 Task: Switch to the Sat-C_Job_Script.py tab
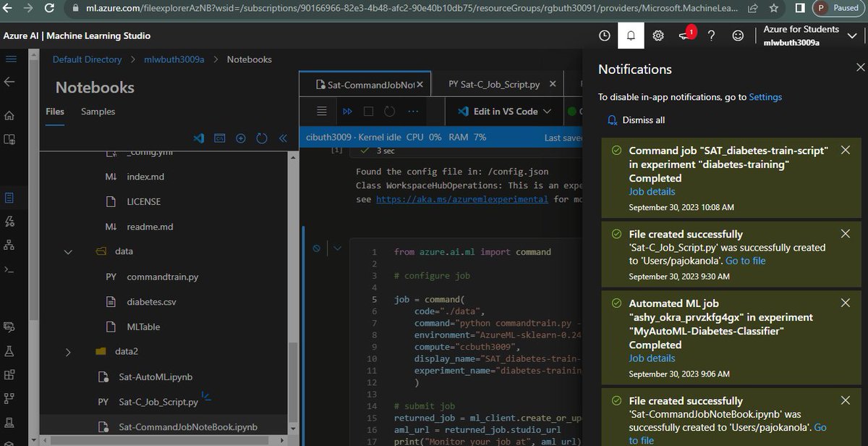pyautogui.click(x=498, y=83)
